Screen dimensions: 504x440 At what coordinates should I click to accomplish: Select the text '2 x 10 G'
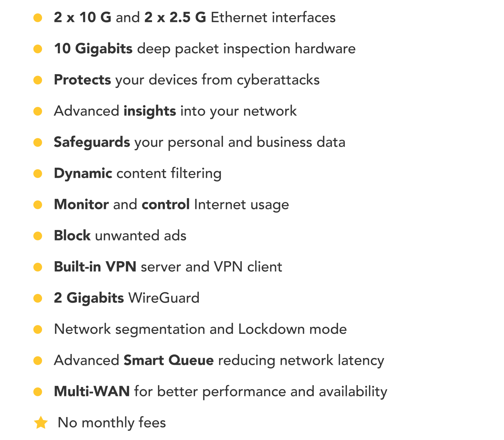tap(83, 18)
